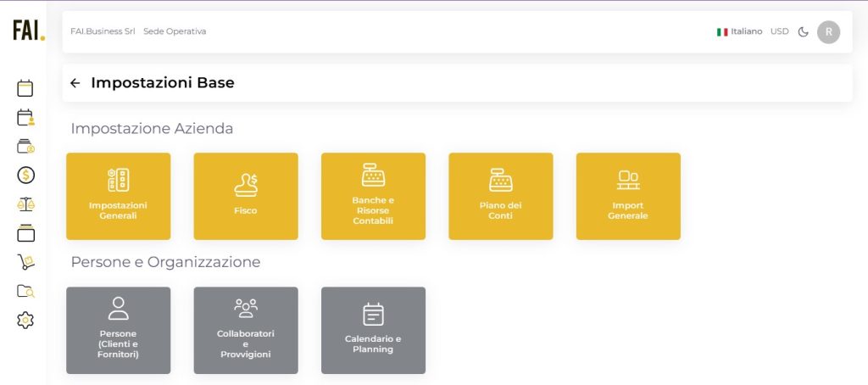The width and height of the screenshot is (868, 385).
Task: Click the Fisco stamp icon
Action: coord(246,185)
